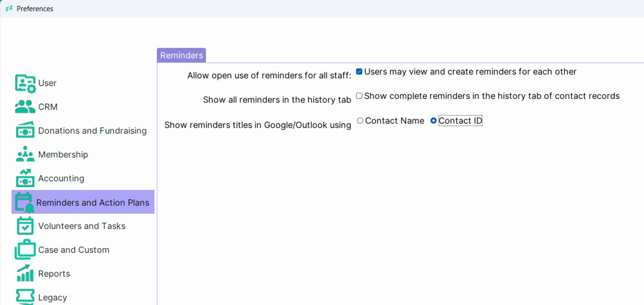Enable show complete reminders in history tab
This screenshot has width=644, height=305.
click(x=359, y=96)
